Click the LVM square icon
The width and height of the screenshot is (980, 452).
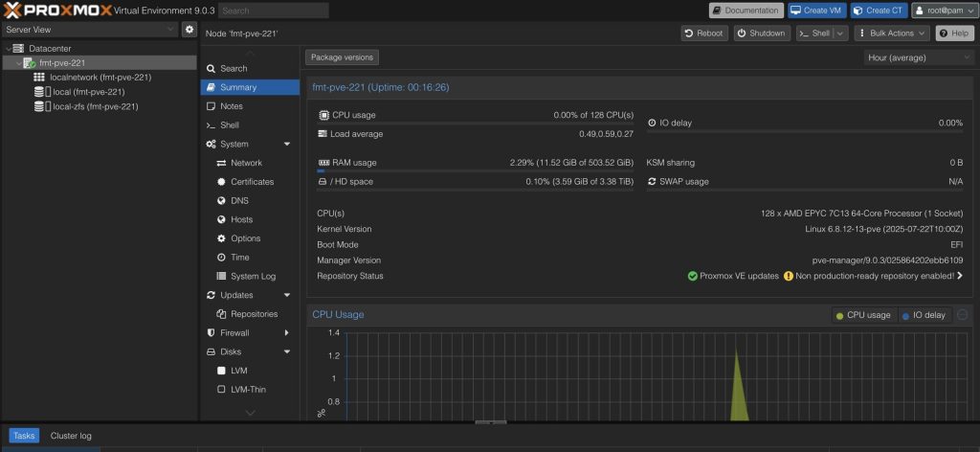tap(221, 371)
